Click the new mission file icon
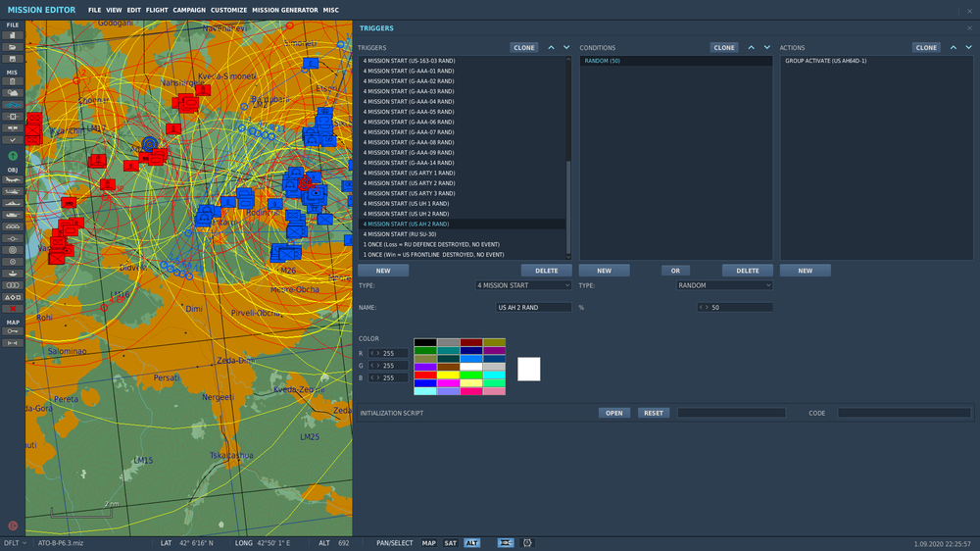The width and height of the screenshot is (980, 551). 13,35
